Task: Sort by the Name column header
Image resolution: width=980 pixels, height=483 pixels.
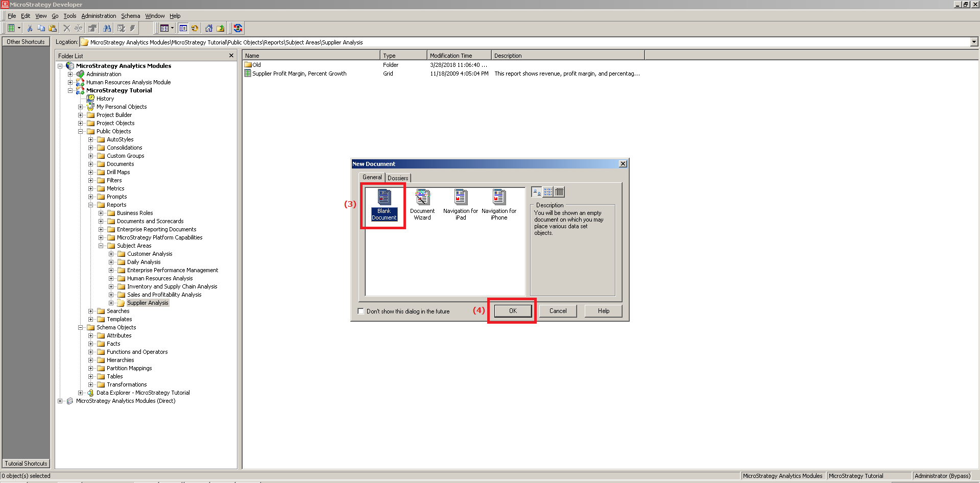Action: pyautogui.click(x=311, y=55)
